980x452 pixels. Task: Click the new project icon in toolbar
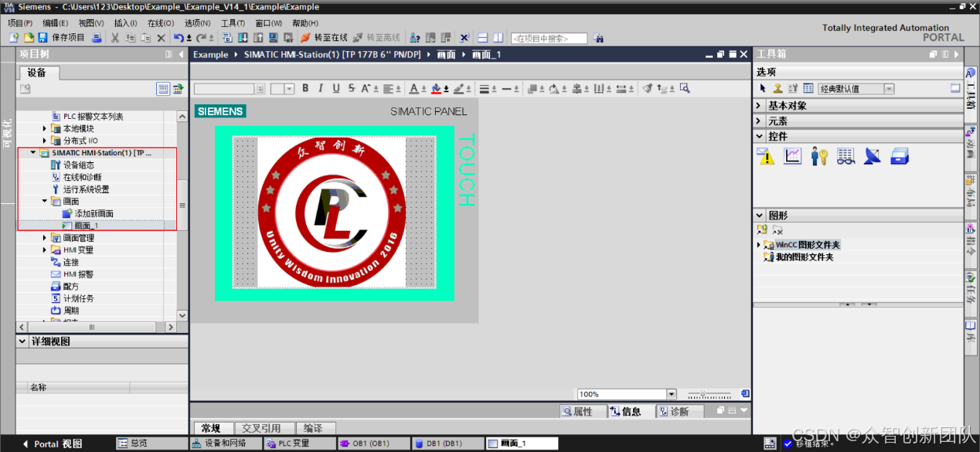[x=15, y=37]
